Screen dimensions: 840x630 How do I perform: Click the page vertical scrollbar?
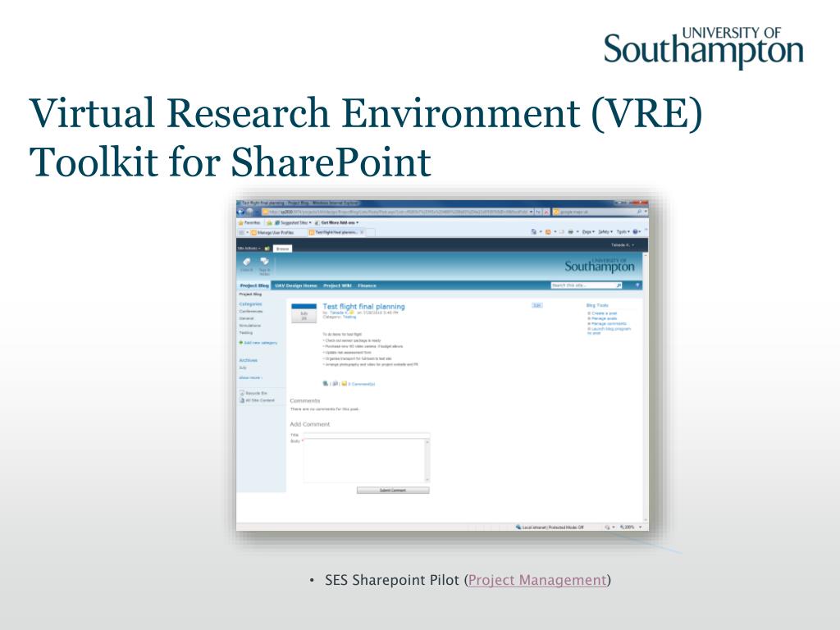pyautogui.click(x=646, y=387)
